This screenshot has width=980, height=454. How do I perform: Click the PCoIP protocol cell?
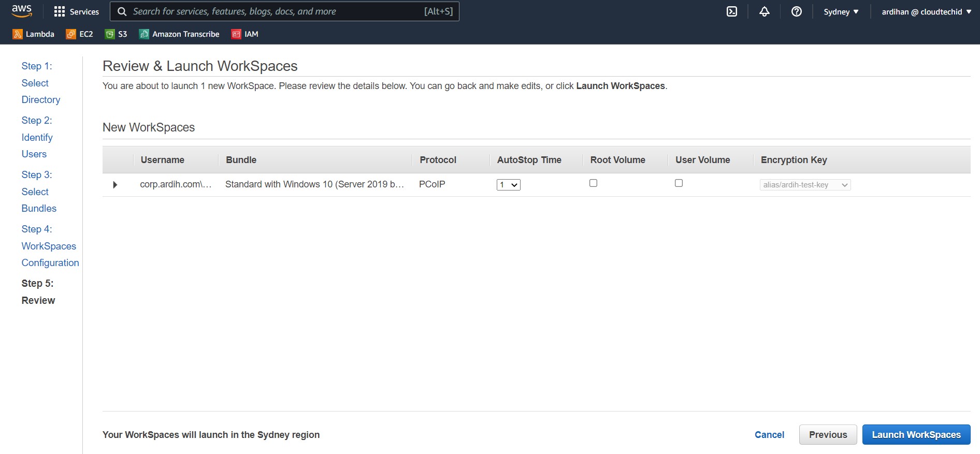click(x=432, y=184)
